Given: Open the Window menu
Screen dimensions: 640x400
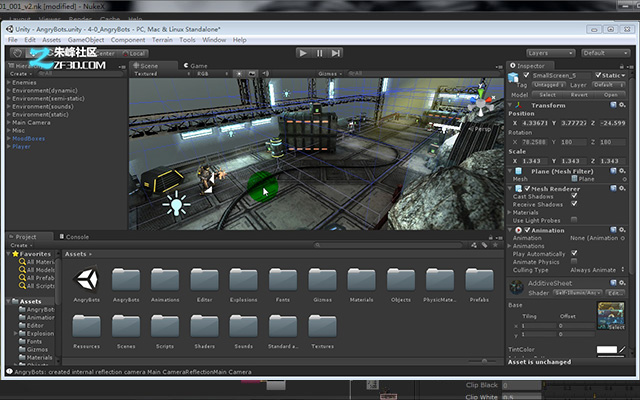Looking at the screenshot, I should click(x=214, y=40).
